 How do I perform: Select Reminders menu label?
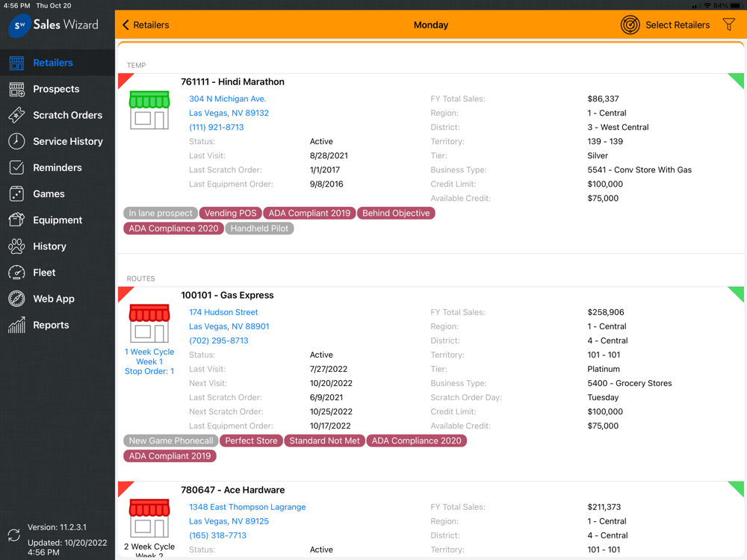[58, 167]
